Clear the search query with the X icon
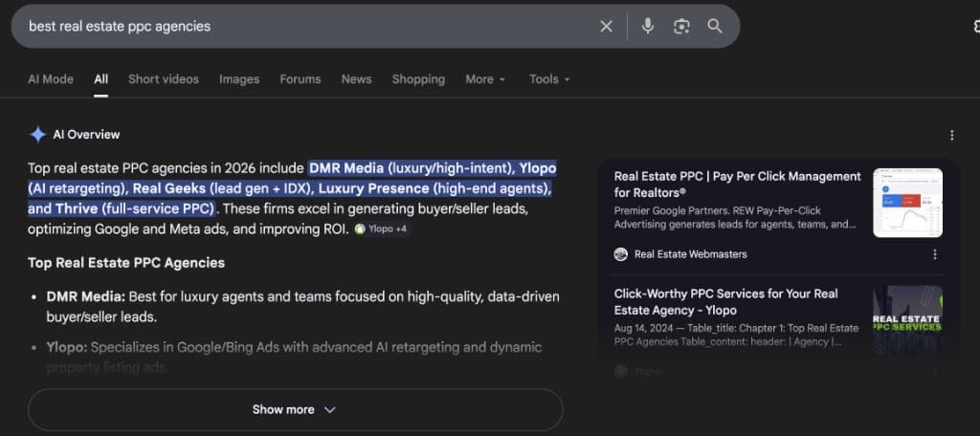 (x=606, y=26)
